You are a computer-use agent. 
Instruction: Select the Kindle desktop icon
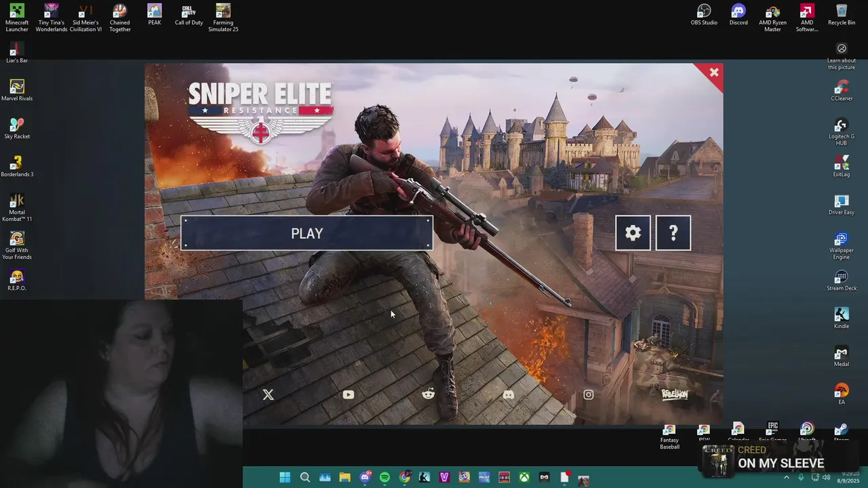[x=842, y=319]
